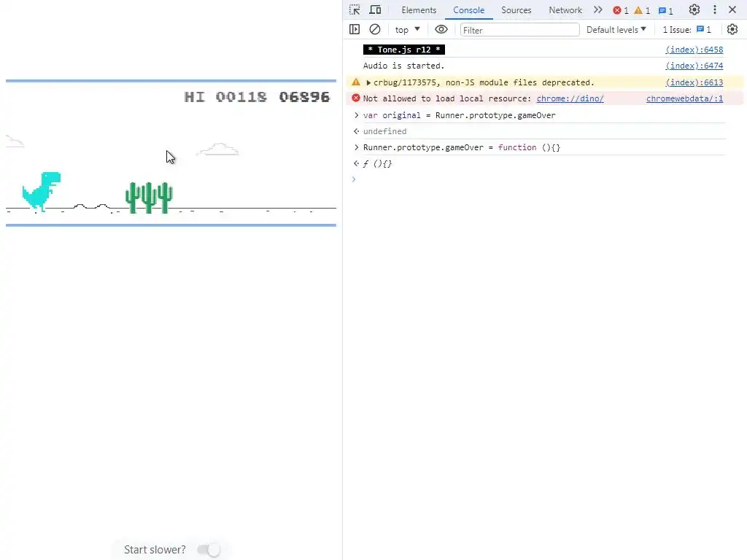Open the Default levels dropdown
This screenshot has width=747, height=560.
[616, 29]
